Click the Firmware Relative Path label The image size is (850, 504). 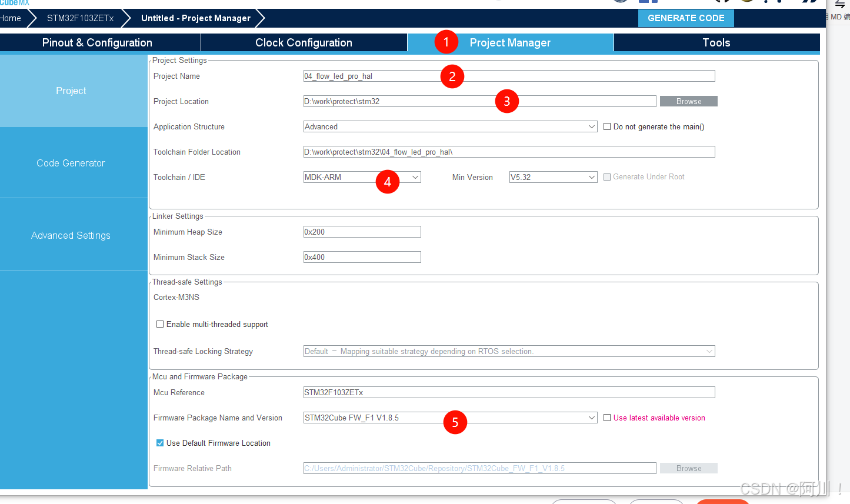point(192,468)
